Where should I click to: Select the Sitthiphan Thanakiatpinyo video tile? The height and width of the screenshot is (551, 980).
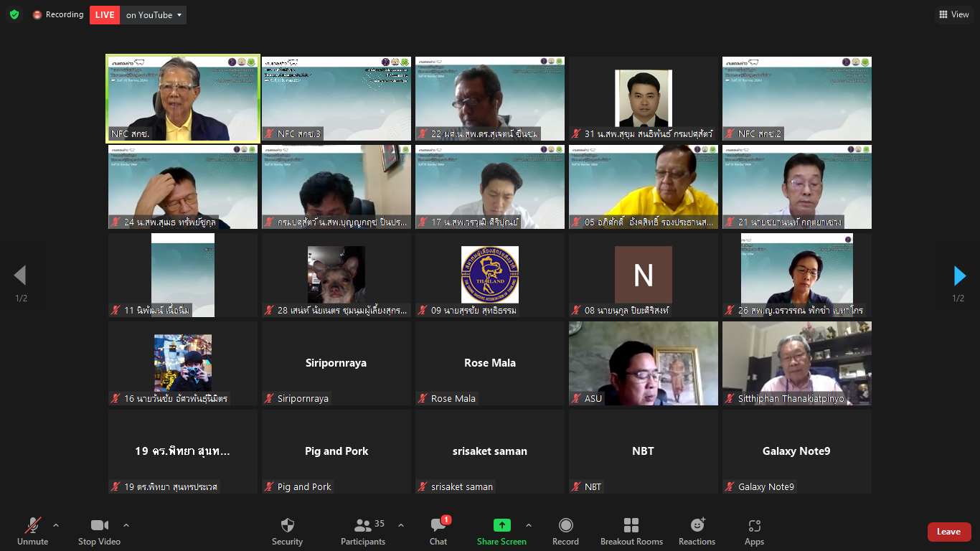click(x=797, y=363)
